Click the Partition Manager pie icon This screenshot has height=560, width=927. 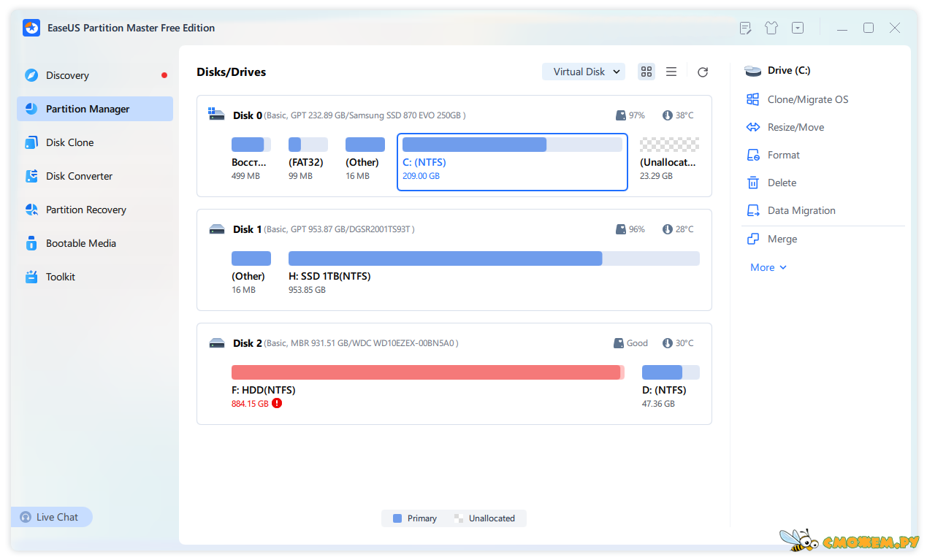31,109
